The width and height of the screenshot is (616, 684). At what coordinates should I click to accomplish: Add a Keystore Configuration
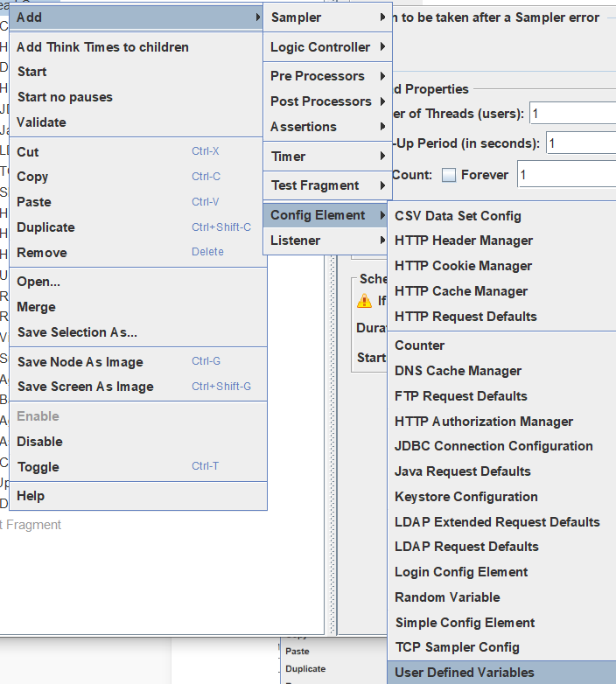501,497
